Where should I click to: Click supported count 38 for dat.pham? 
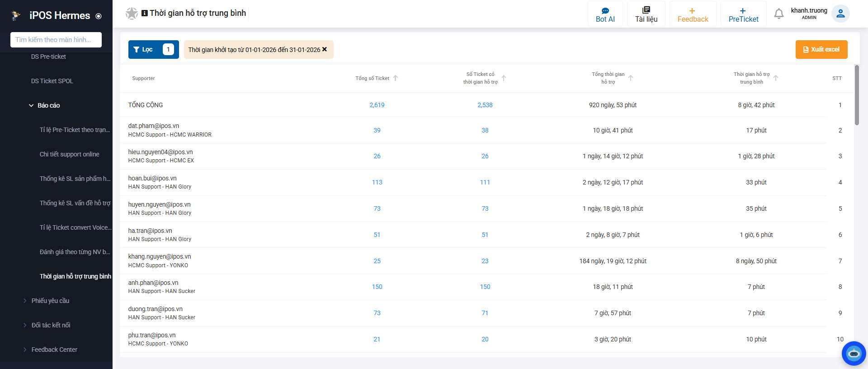tap(485, 130)
